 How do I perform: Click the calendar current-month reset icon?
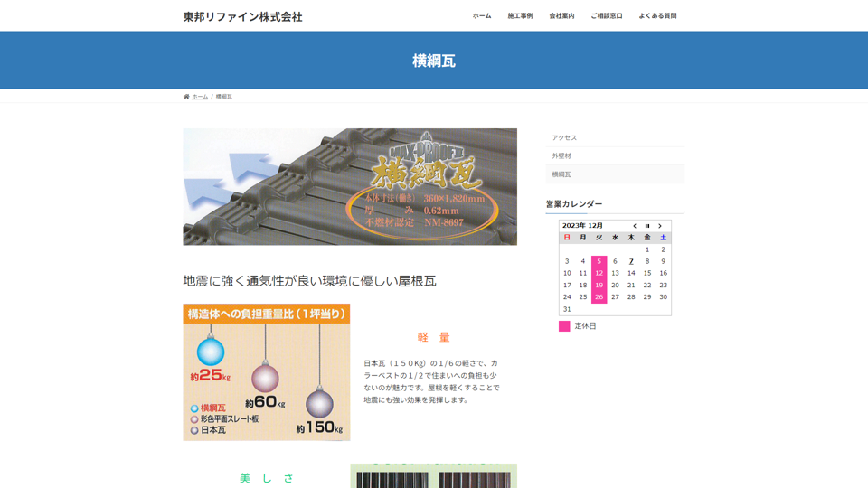point(647,226)
